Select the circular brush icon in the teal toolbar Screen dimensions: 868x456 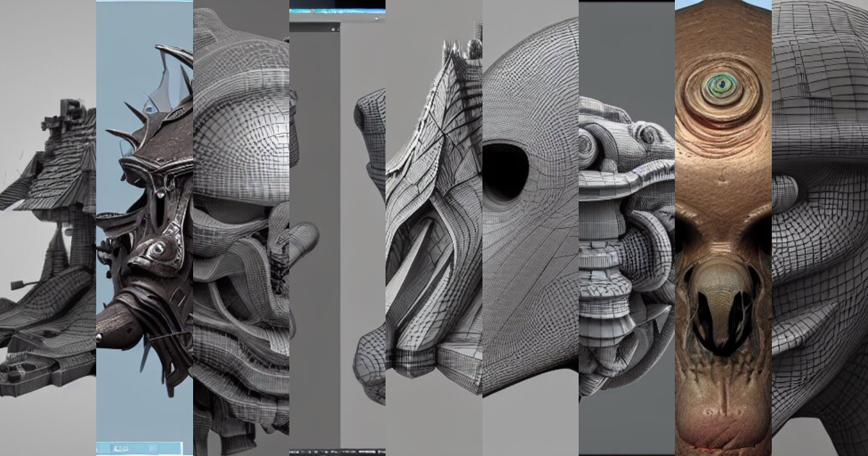point(312,10)
